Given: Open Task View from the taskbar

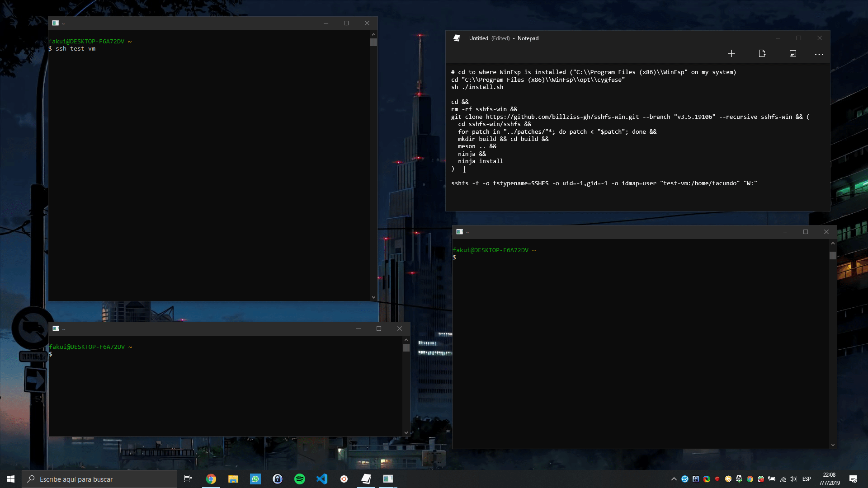Looking at the screenshot, I should [188, 479].
